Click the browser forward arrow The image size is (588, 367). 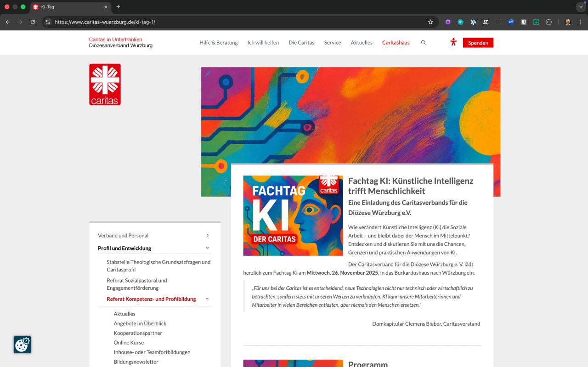click(x=20, y=22)
